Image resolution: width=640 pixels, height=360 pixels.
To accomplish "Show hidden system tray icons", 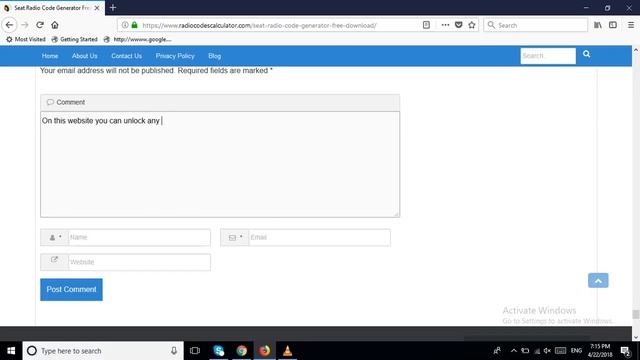I will [514, 351].
